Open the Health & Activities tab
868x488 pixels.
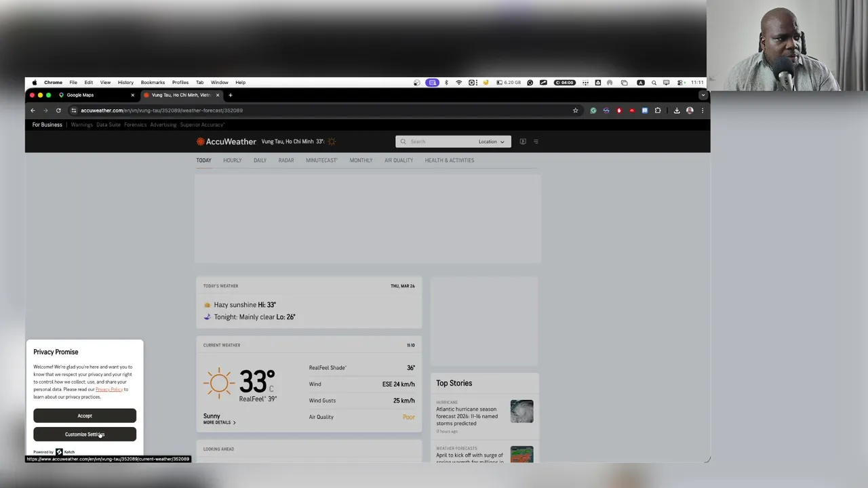450,161
